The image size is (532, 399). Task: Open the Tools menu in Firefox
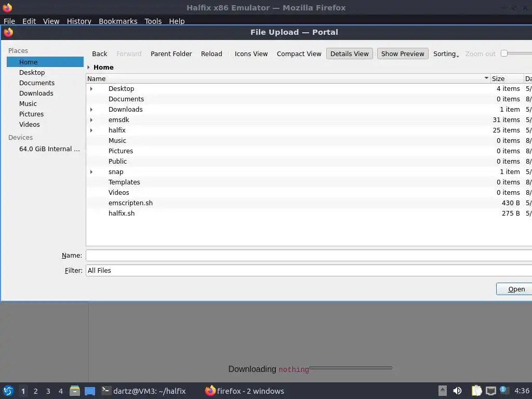153,21
